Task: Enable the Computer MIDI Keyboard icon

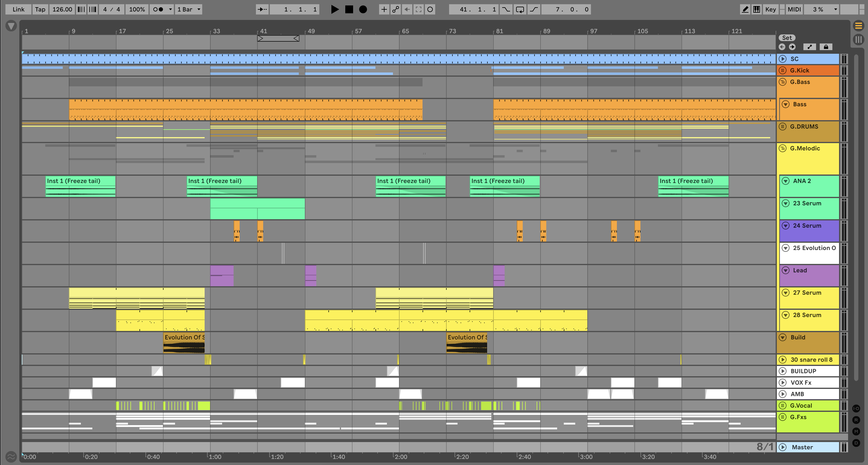Action: tap(756, 9)
